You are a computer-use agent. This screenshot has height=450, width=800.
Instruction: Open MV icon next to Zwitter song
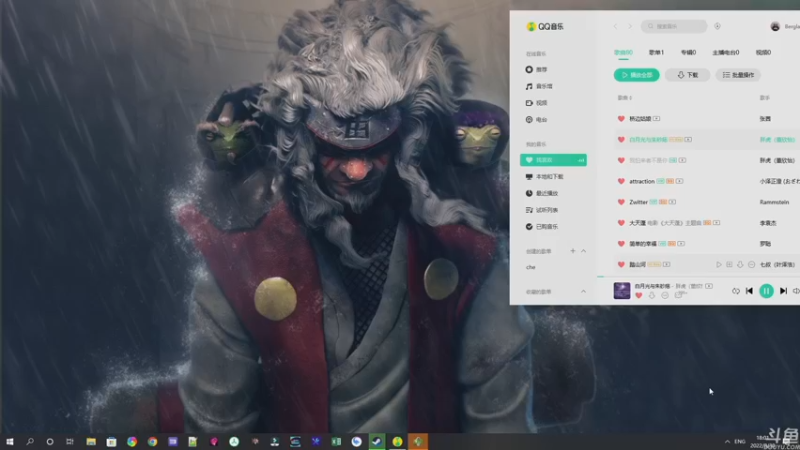672,202
